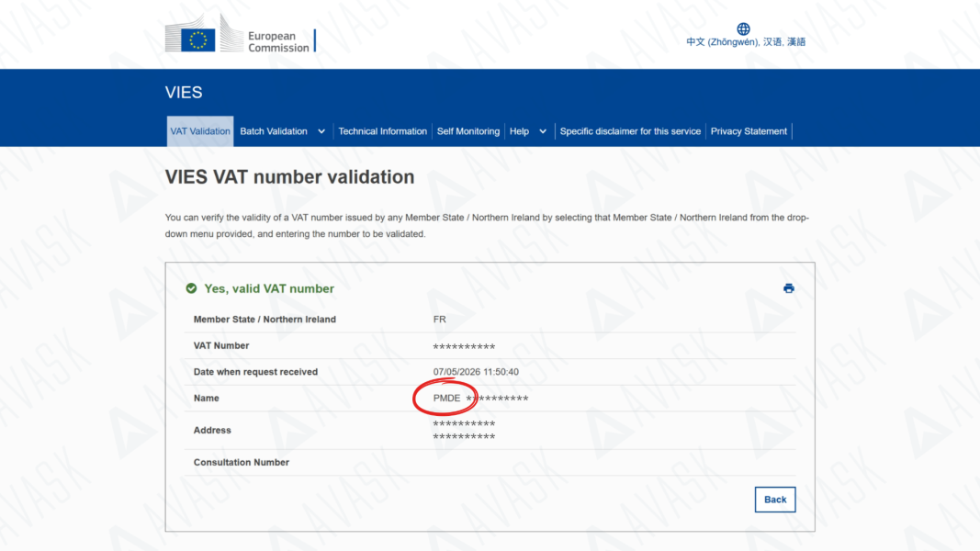This screenshot has height=551, width=980.
Task: Open the VAT Validation tab
Action: point(200,131)
